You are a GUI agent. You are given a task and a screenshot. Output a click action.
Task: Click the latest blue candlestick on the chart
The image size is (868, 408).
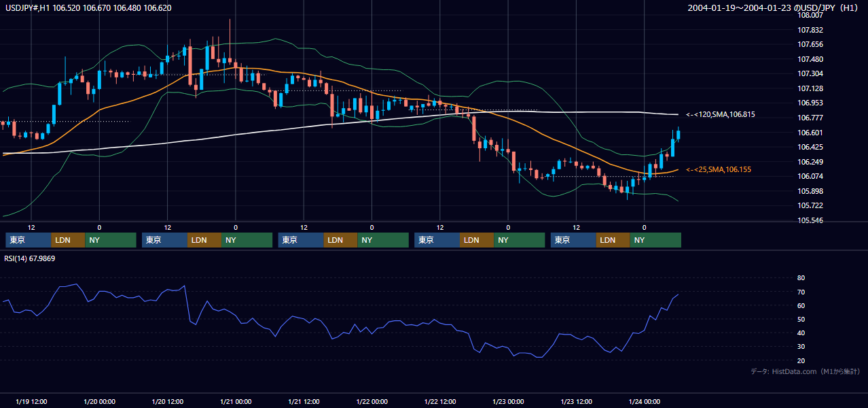coord(678,134)
